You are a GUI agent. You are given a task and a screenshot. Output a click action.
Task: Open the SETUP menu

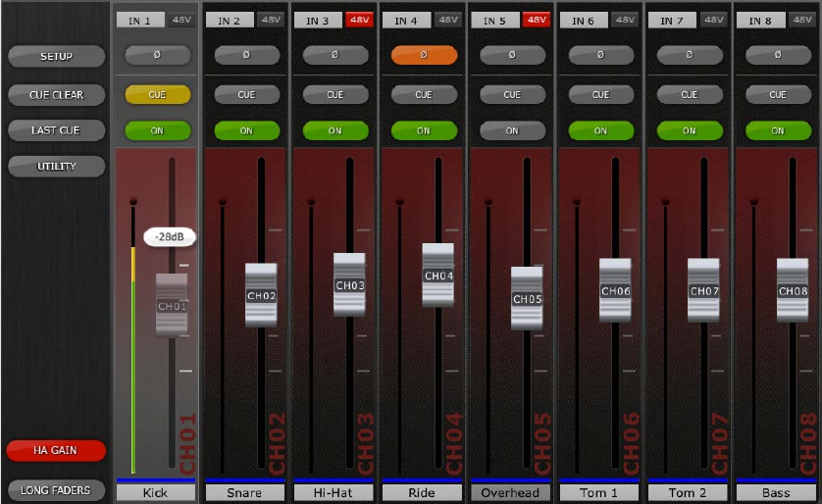(56, 56)
